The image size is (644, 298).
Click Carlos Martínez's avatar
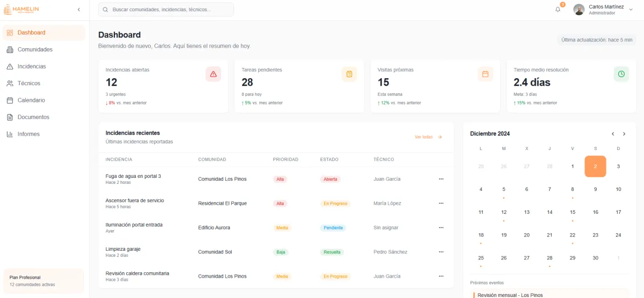click(x=579, y=10)
